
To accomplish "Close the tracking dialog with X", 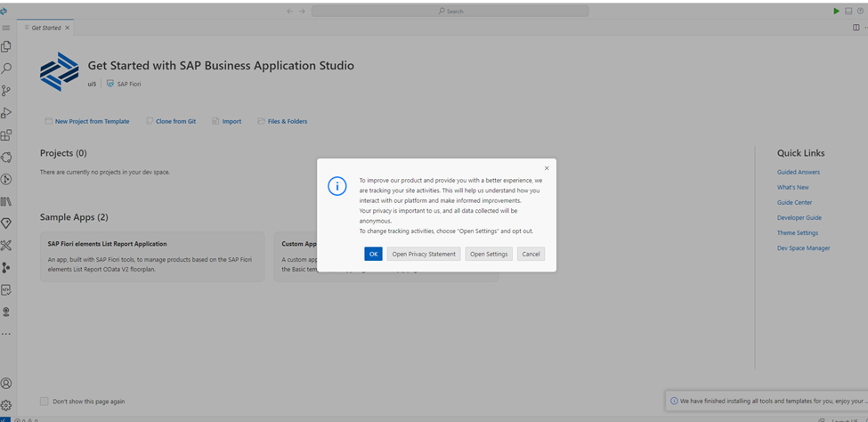I will pyautogui.click(x=547, y=167).
